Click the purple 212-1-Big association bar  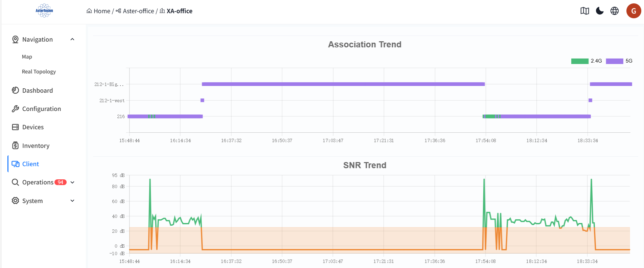pyautogui.click(x=343, y=84)
